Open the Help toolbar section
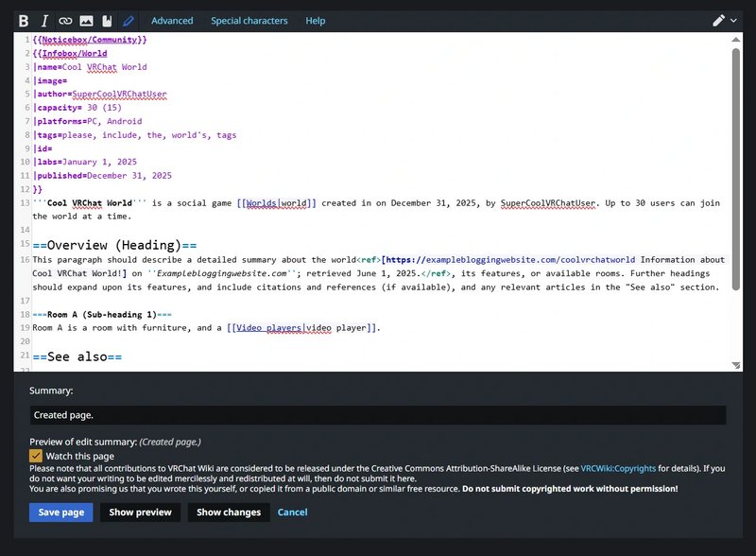The width and height of the screenshot is (756, 556). [316, 21]
